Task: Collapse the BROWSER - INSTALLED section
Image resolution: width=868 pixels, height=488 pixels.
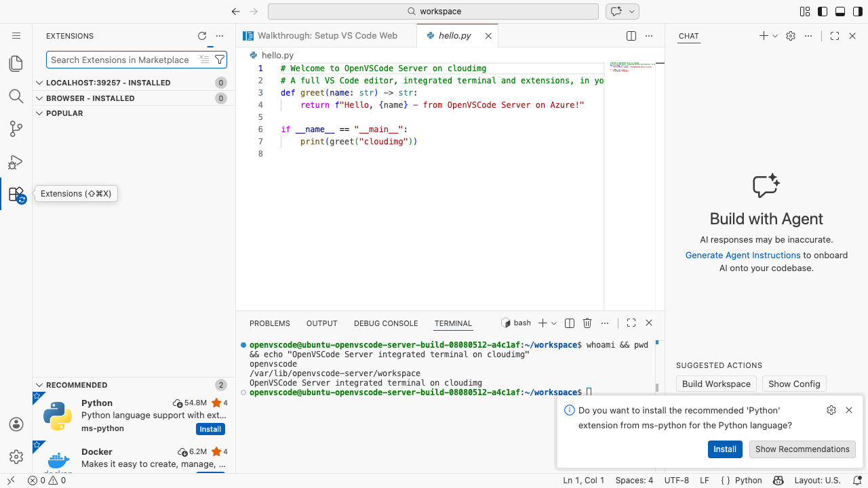Action: tap(134, 98)
